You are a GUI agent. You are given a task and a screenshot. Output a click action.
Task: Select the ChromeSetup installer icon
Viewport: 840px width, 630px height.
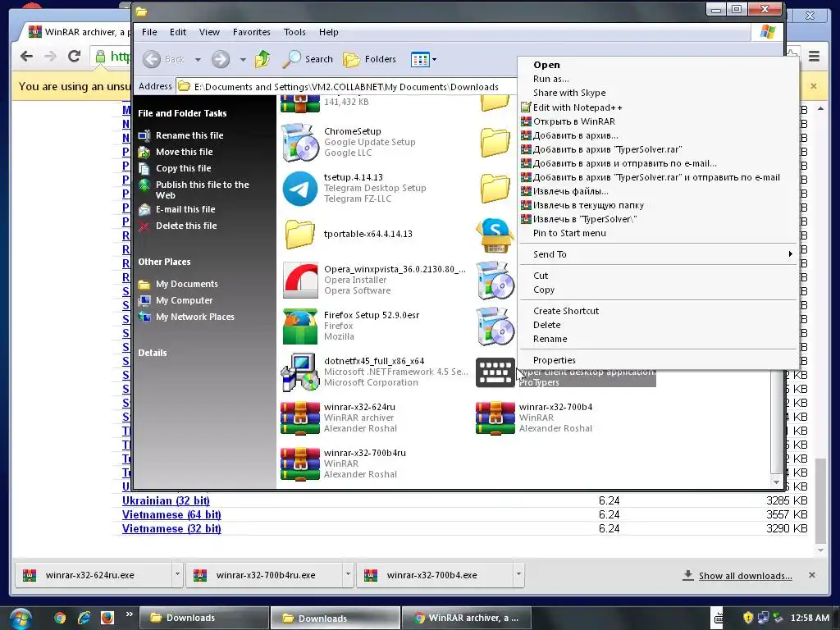tap(300, 142)
